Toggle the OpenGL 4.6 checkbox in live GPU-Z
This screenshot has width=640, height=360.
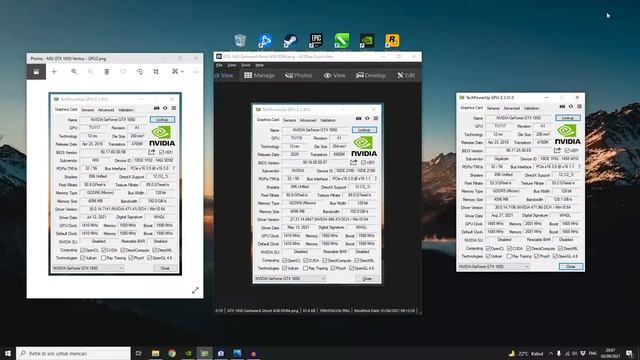coord(555,256)
